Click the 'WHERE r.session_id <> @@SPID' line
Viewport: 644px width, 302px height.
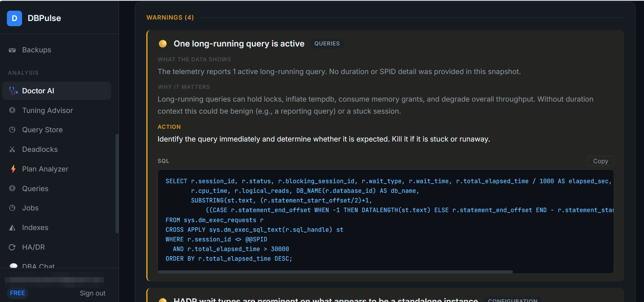pos(216,239)
